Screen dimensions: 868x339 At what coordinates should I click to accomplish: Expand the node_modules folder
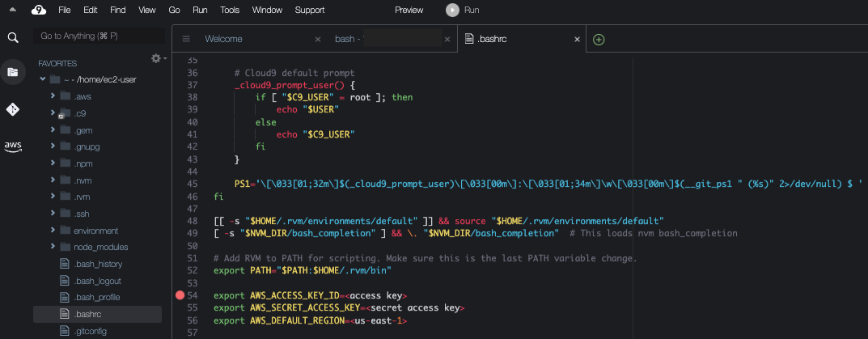[x=53, y=247]
